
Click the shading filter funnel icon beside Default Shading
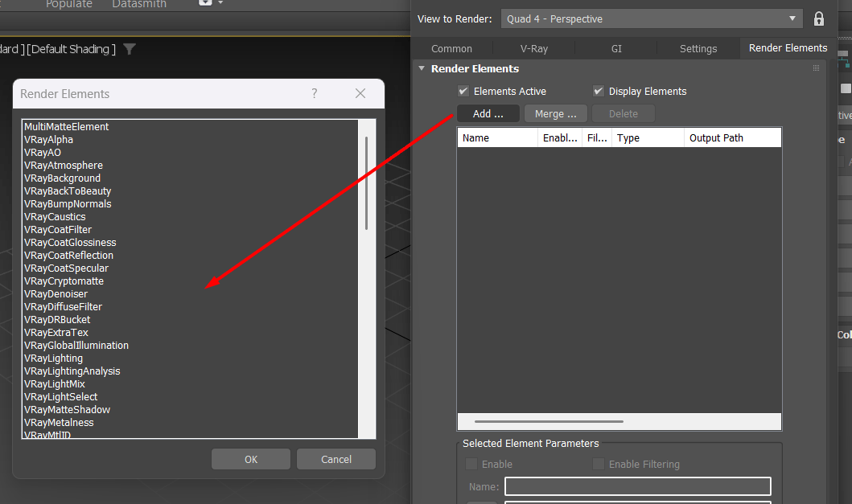click(x=129, y=49)
